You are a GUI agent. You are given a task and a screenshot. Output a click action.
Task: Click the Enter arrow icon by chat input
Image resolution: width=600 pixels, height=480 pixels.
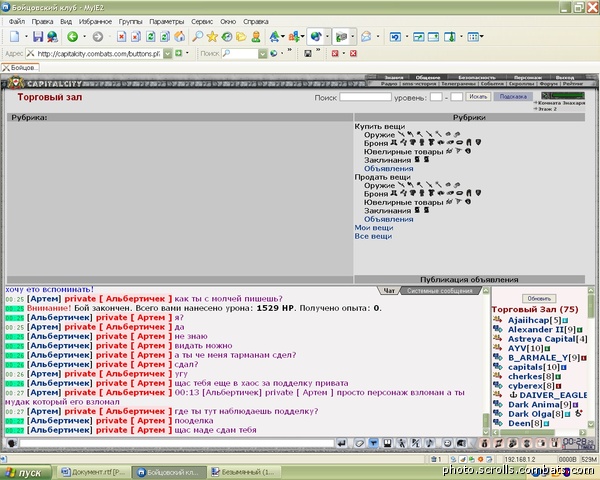(342, 443)
